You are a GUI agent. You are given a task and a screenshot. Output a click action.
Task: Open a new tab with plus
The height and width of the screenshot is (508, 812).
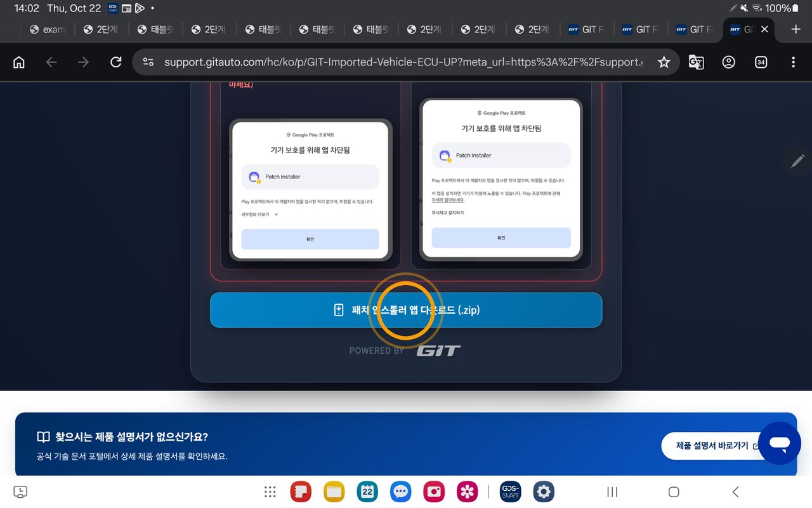tap(796, 29)
